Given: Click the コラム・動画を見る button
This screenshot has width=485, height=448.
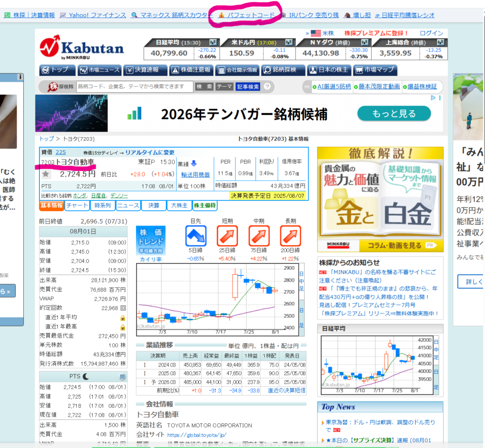Looking at the screenshot, I should coord(402,245).
